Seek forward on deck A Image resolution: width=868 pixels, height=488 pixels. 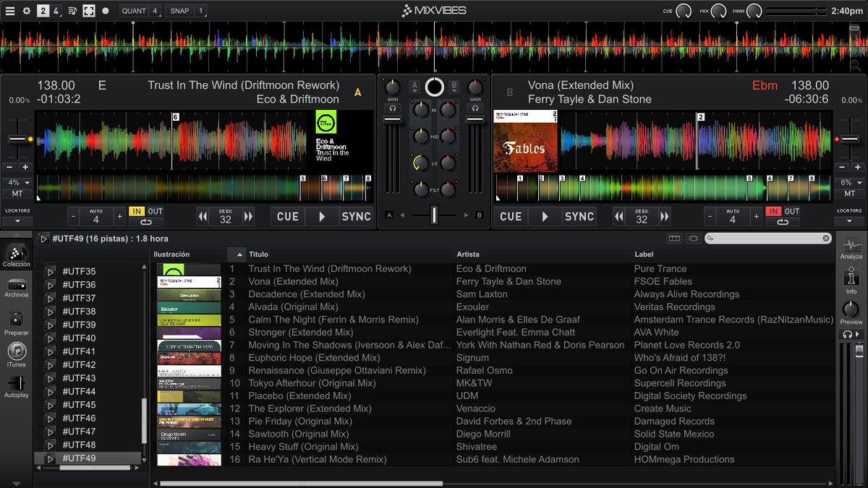point(248,216)
